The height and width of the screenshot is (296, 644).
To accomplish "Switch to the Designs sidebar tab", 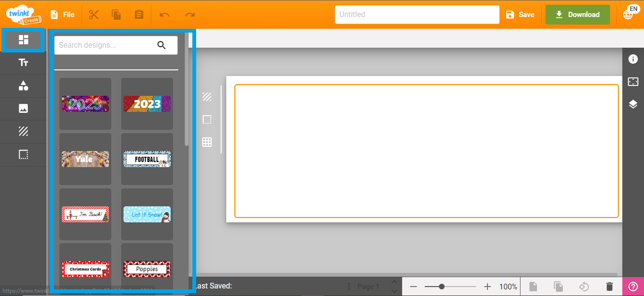I will (x=23, y=40).
